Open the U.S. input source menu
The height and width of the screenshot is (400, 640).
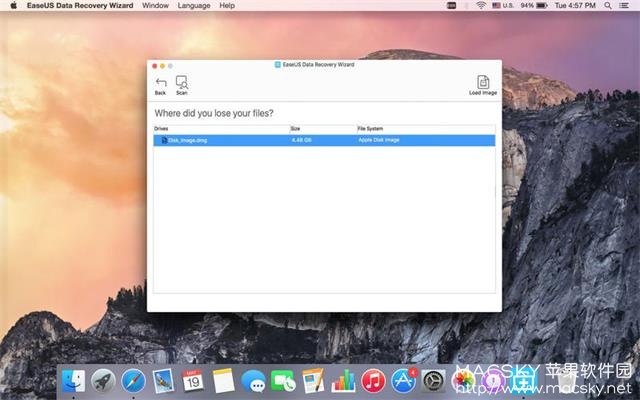(503, 5)
